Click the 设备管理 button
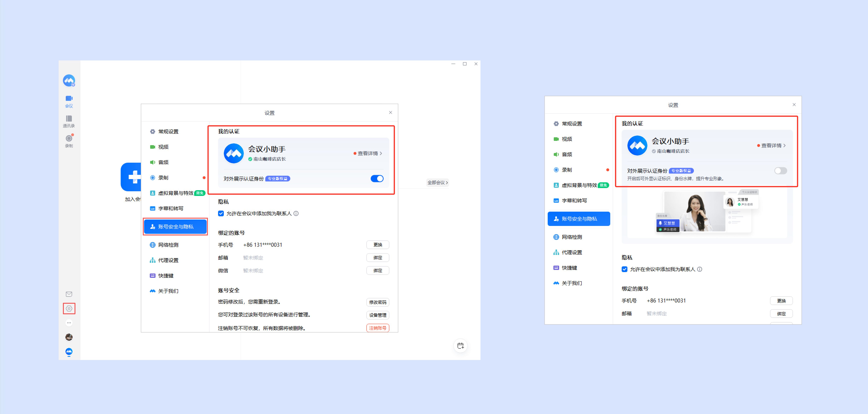This screenshot has height=414, width=868. tap(377, 315)
